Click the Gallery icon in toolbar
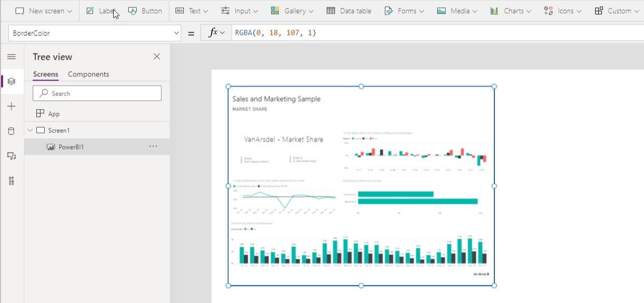Viewport: 644px width, 303px height. 275,11
